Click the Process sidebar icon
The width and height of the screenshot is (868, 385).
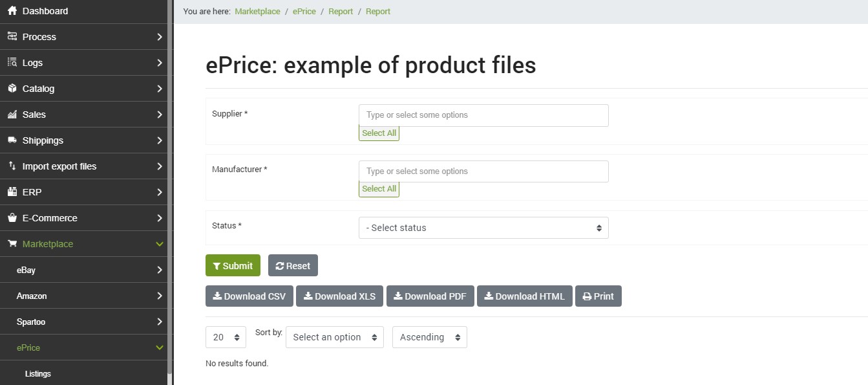click(12, 37)
